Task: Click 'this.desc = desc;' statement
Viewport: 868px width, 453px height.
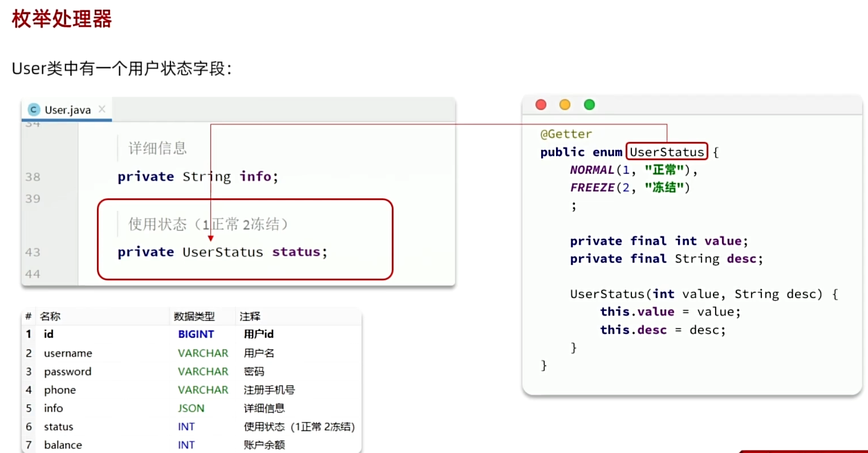Action: point(663,330)
